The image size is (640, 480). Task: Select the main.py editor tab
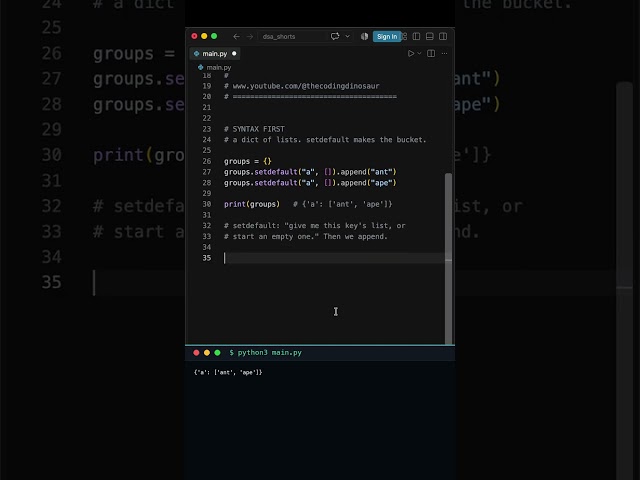[215, 53]
